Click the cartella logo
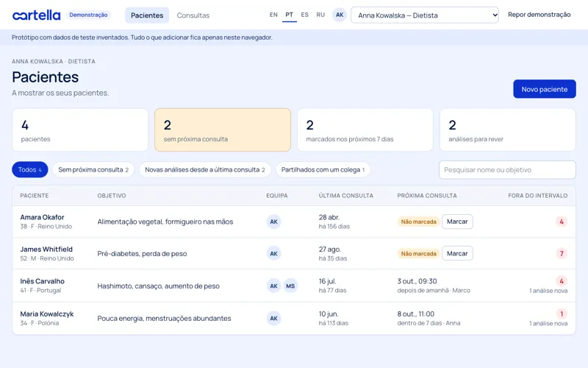Viewport: 588px width, 368px height. coord(36,15)
